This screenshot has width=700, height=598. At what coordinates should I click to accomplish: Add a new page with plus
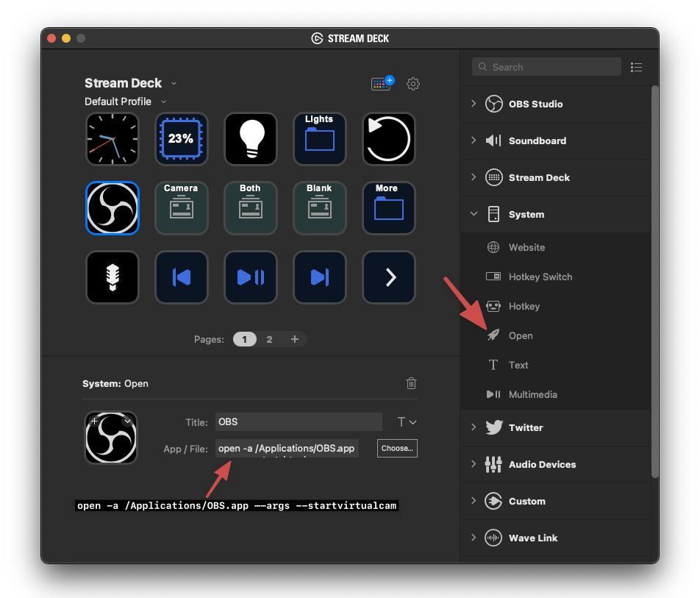pyautogui.click(x=295, y=339)
